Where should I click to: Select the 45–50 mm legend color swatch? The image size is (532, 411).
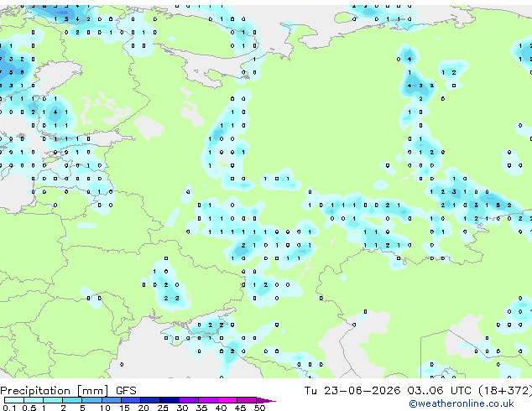pos(247,400)
